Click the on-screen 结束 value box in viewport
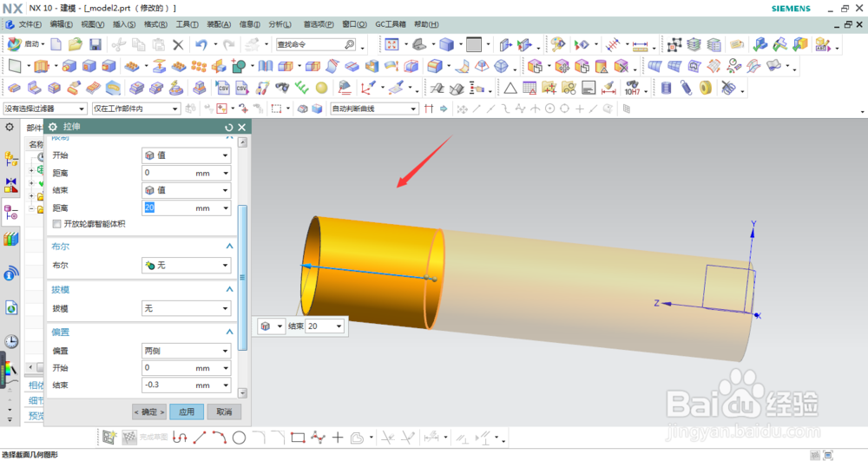The height and width of the screenshot is (461, 868). [x=325, y=326]
